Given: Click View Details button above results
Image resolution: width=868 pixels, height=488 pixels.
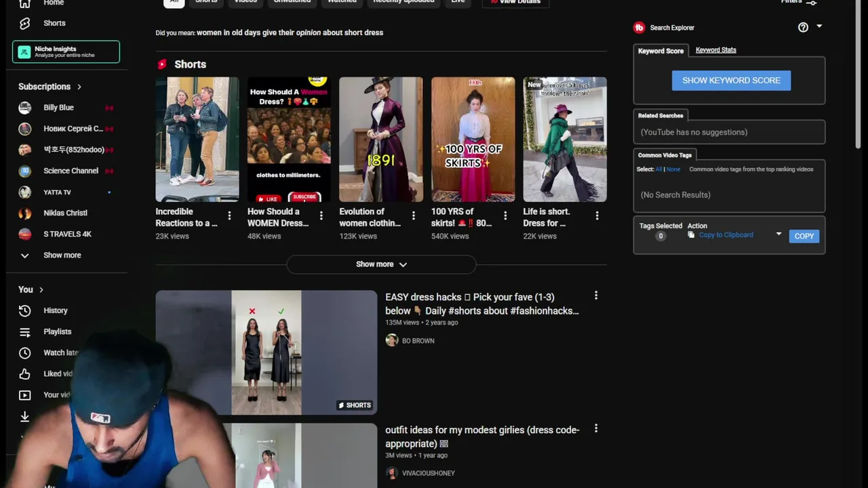Looking at the screenshot, I should pos(515,3).
